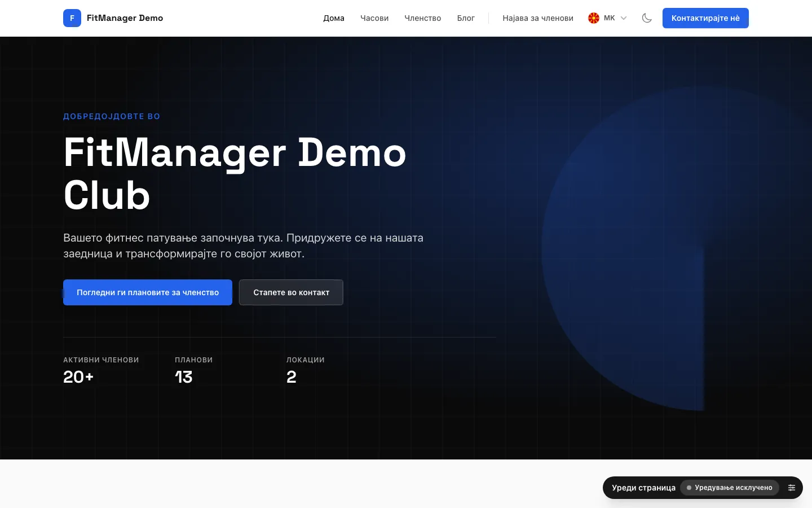
Task: Click the Станете во контакт button
Action: point(291,292)
